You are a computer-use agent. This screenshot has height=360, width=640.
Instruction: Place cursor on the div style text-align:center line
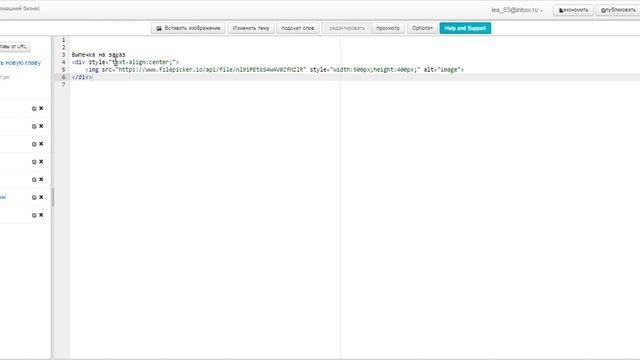(x=125, y=62)
